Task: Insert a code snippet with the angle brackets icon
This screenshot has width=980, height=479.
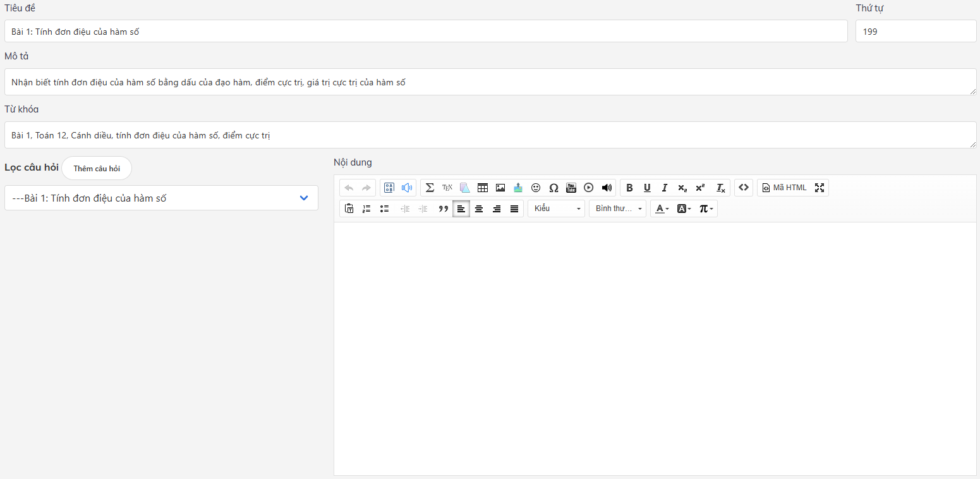Action: point(744,188)
